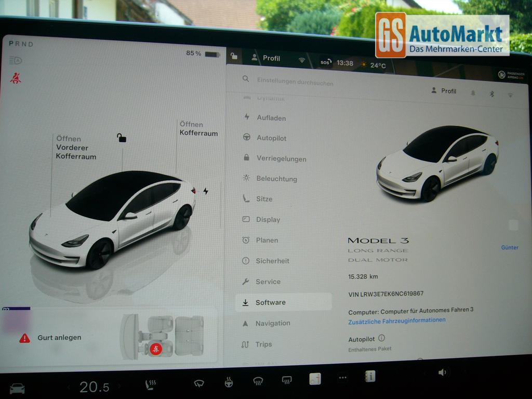Turn on rear window defrost

coord(286,381)
